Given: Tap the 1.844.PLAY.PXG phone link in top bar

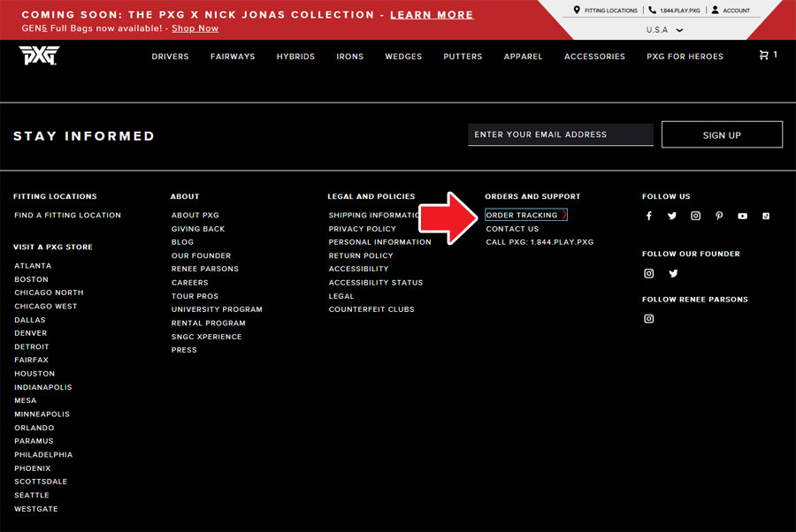Looking at the screenshot, I should [x=675, y=10].
